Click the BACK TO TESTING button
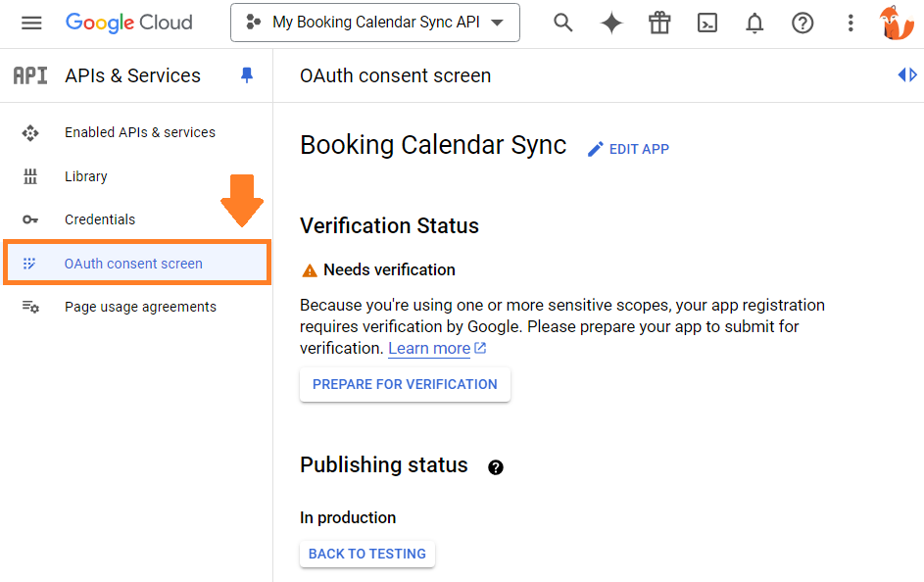 coord(367,554)
